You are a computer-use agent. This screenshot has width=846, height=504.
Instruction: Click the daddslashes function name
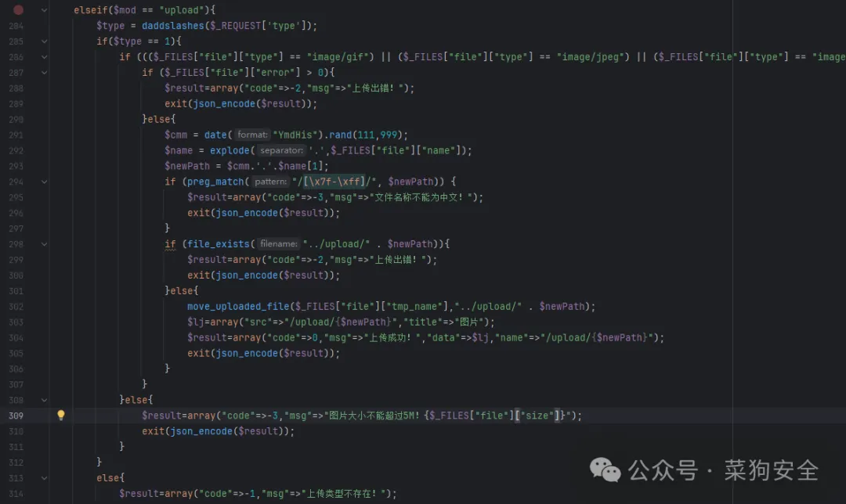coord(172,25)
